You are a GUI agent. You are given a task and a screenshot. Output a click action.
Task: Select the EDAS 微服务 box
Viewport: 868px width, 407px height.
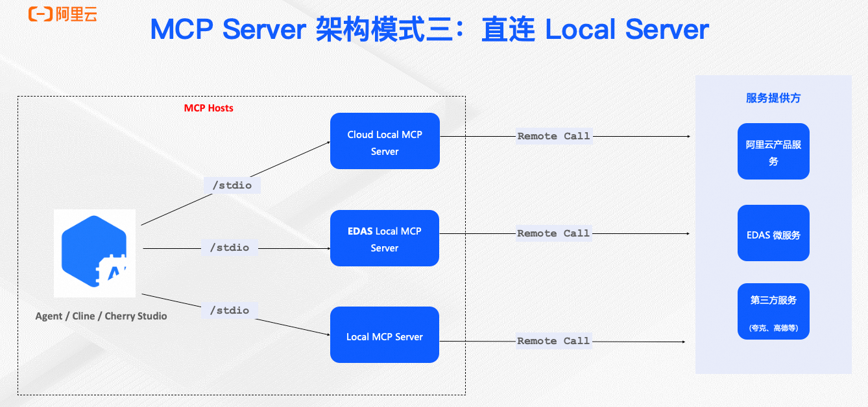(x=773, y=234)
